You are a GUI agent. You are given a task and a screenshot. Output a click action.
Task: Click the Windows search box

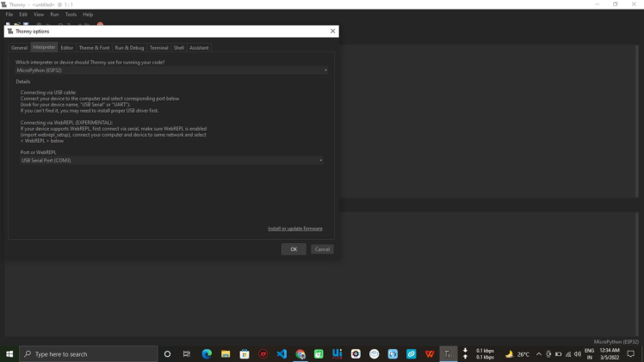click(89, 353)
